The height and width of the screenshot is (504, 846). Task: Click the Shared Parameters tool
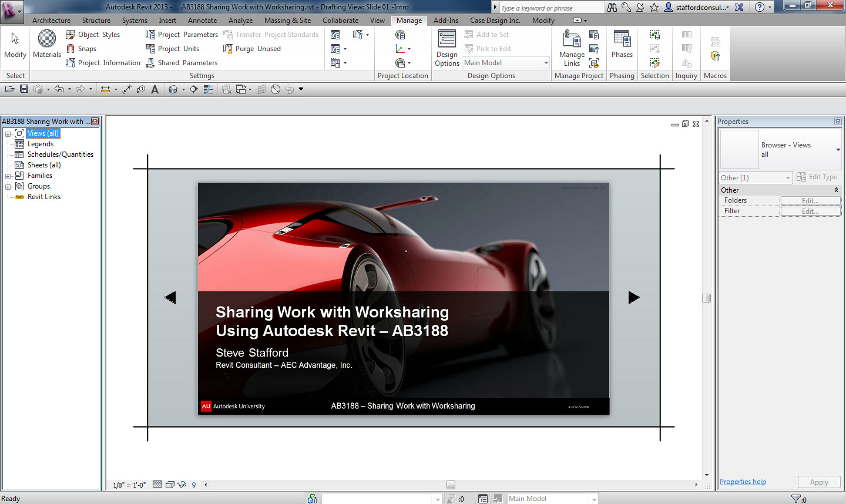[x=182, y=63]
